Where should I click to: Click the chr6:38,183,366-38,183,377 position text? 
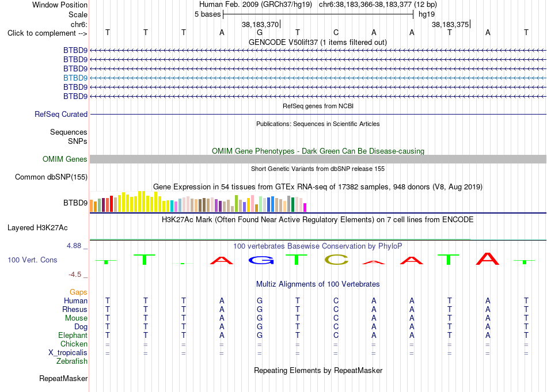click(365, 5)
